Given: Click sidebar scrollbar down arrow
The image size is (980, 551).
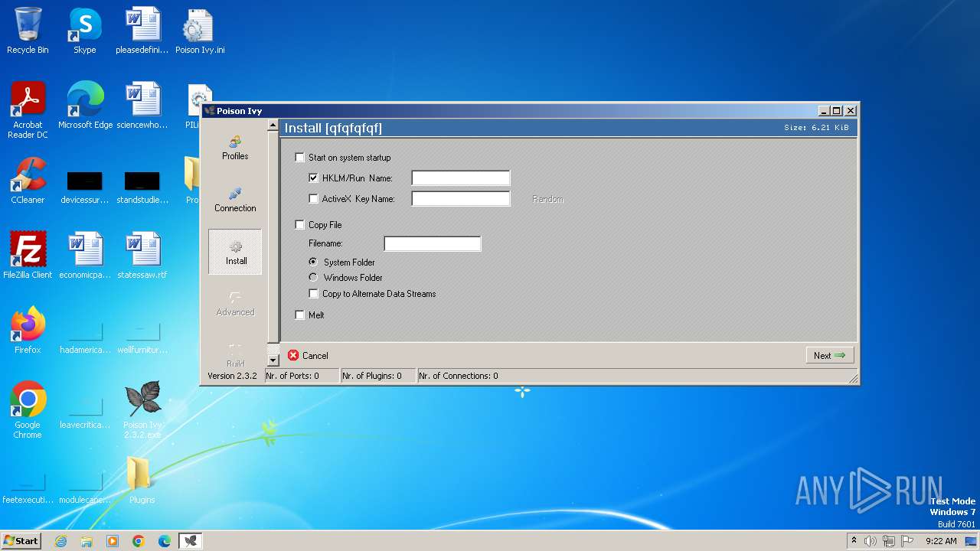Looking at the screenshot, I should [x=273, y=360].
